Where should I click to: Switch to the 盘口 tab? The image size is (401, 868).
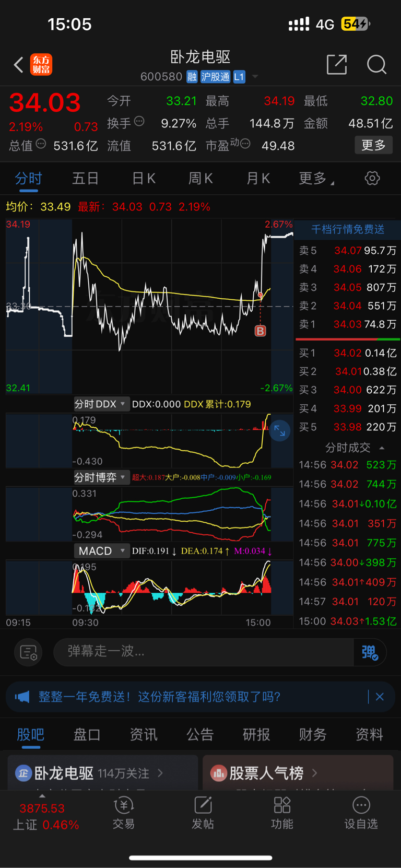click(87, 734)
